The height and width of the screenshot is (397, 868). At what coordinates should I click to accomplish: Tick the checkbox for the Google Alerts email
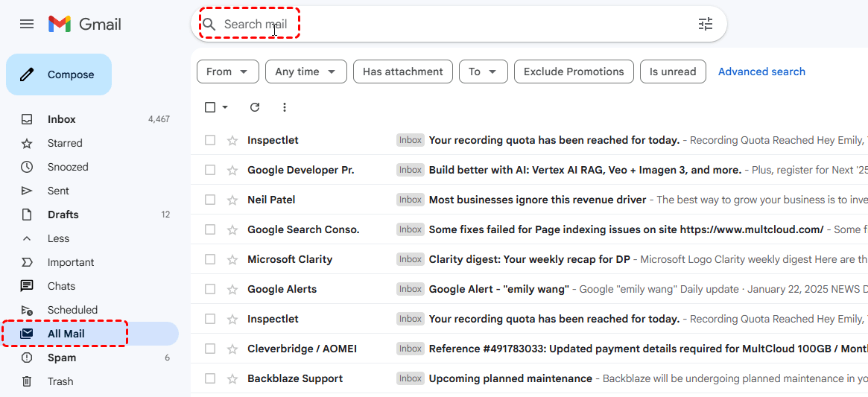tap(210, 289)
